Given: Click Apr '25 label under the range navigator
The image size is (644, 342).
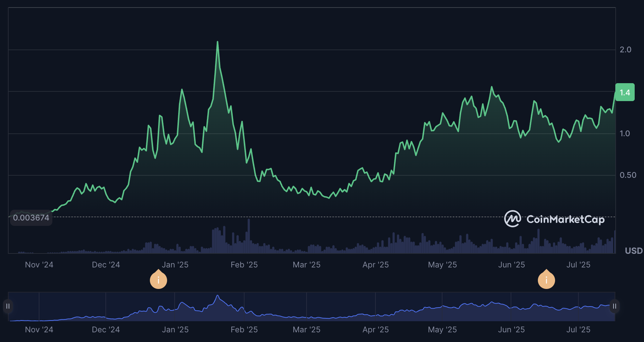Looking at the screenshot, I should click(375, 329).
